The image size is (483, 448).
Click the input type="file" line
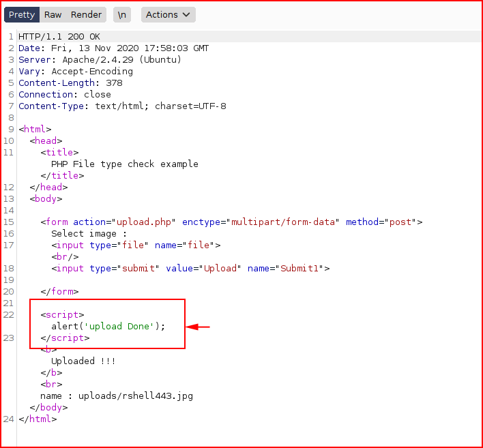coord(136,245)
